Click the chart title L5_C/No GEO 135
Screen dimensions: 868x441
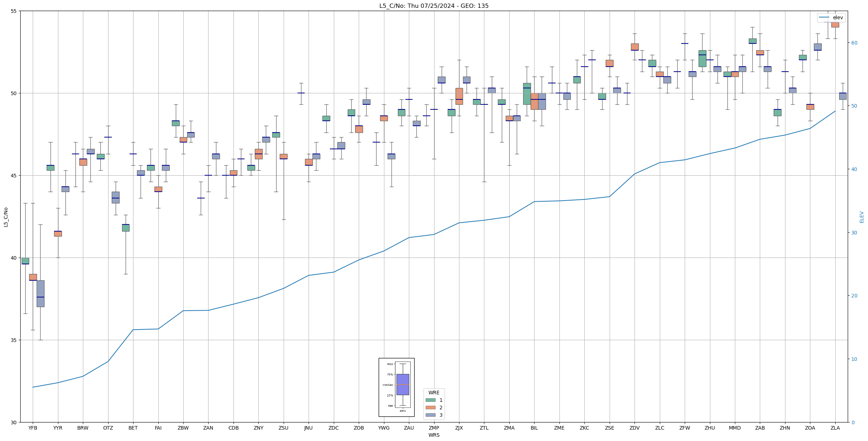point(434,6)
